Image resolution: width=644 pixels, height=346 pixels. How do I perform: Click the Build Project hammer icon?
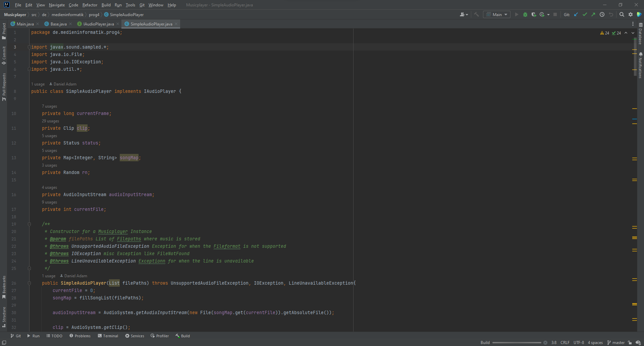(476, 14)
